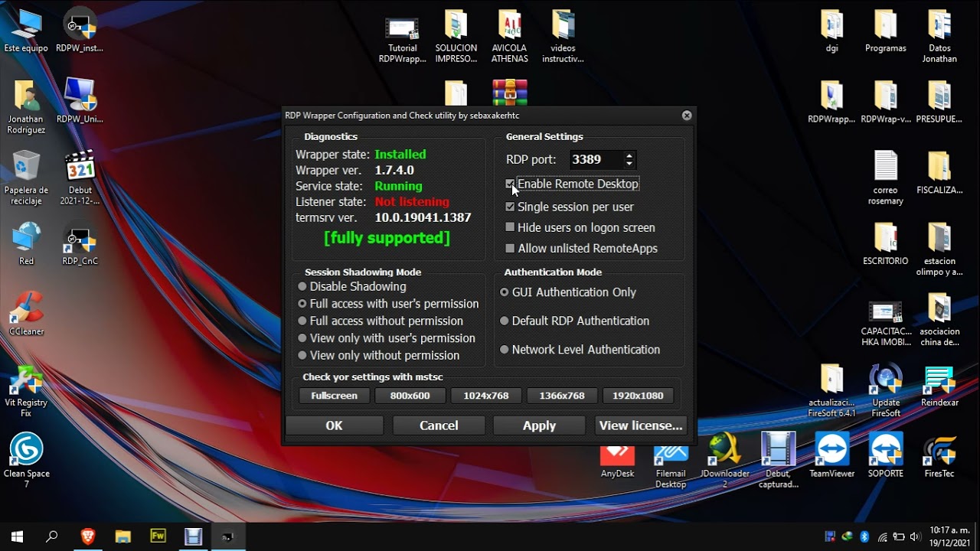Open the Windows Start menu
980x551 pixels.
pos(17,536)
